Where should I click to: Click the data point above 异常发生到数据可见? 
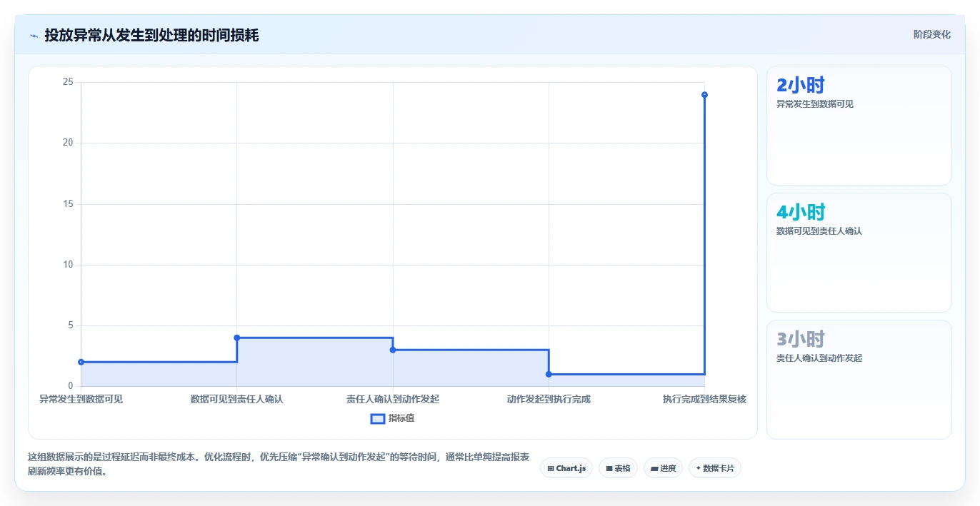pyautogui.click(x=81, y=362)
